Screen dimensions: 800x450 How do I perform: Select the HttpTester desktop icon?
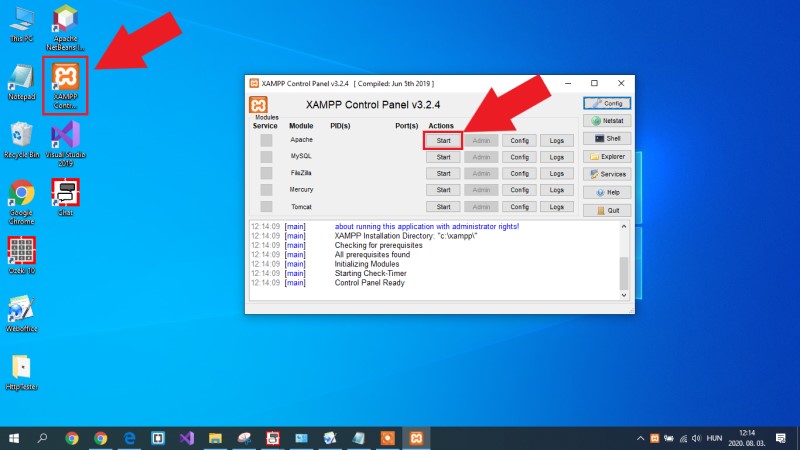(x=21, y=372)
